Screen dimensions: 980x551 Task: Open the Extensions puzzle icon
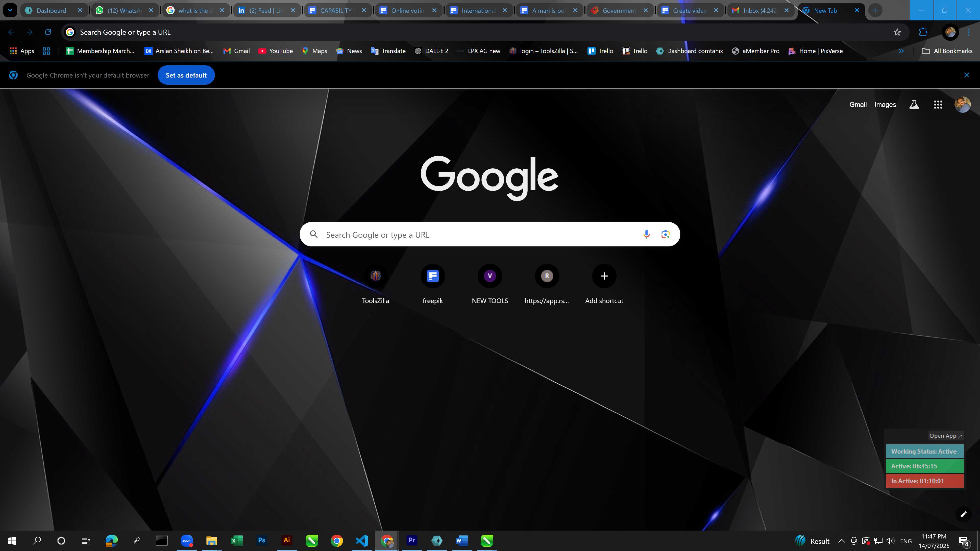(923, 32)
